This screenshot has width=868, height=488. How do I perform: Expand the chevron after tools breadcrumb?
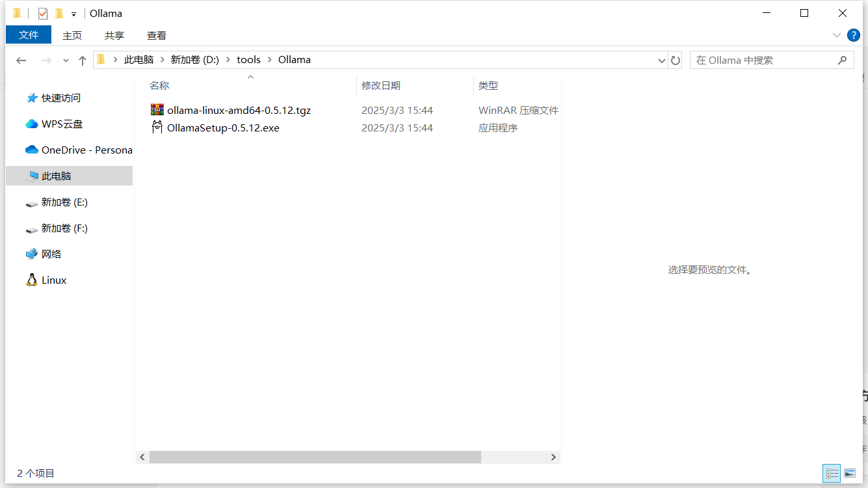[x=269, y=60]
